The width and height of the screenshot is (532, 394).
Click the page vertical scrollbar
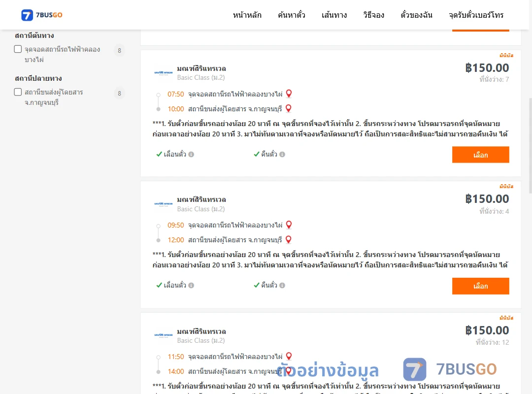[x=530, y=146]
